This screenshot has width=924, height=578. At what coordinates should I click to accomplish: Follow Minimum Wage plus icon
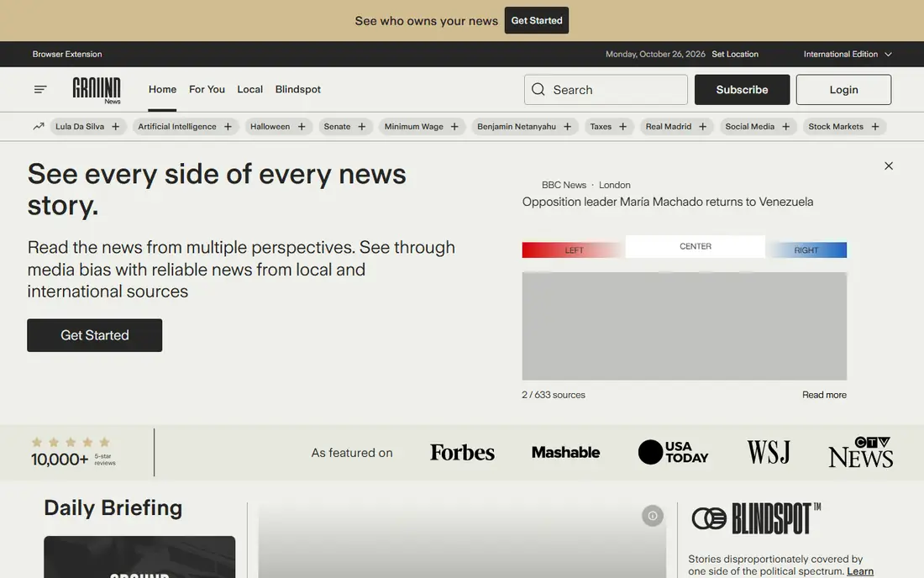pyautogui.click(x=454, y=127)
